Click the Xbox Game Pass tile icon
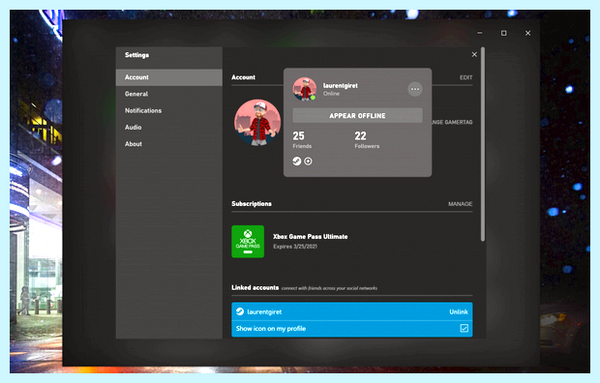Image resolution: width=600 pixels, height=383 pixels. [x=248, y=241]
